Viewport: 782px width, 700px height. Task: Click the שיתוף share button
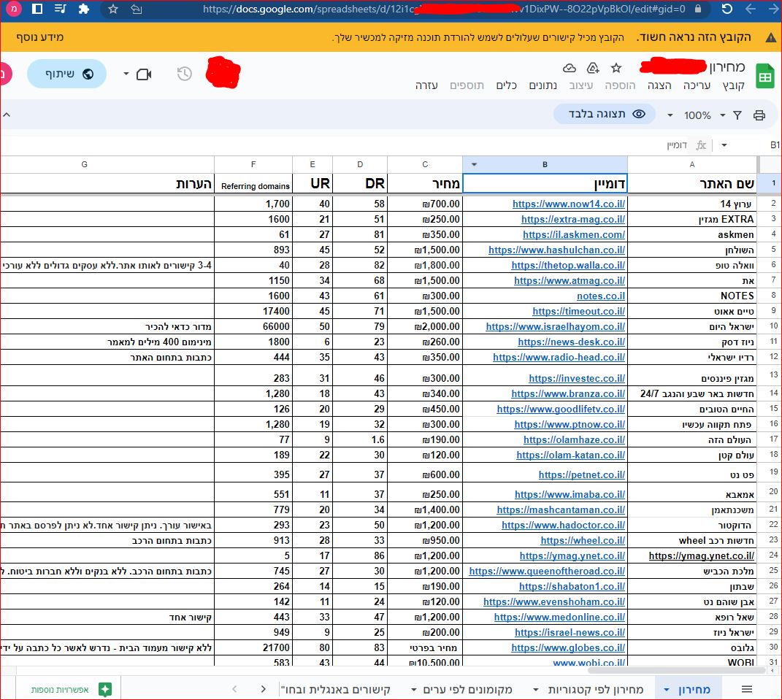(x=67, y=74)
